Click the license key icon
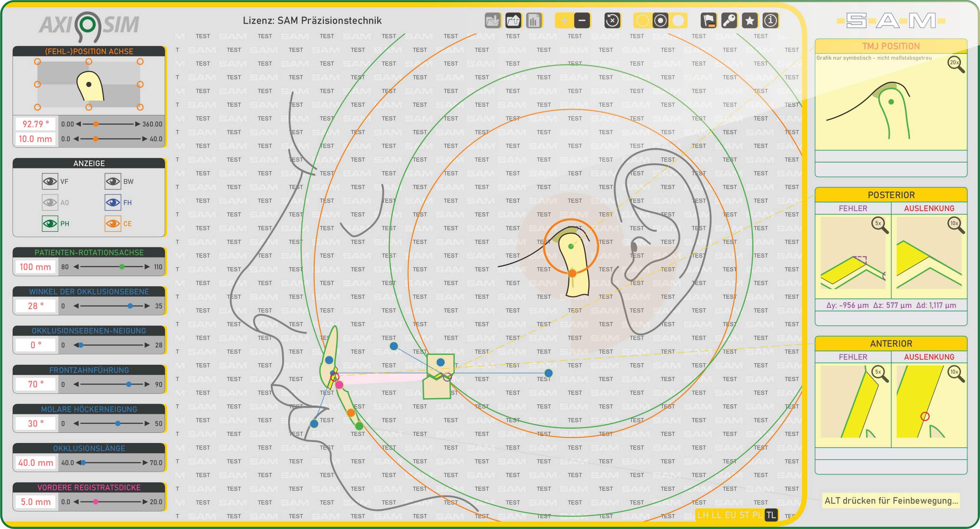The width and height of the screenshot is (980, 529). coord(729,21)
